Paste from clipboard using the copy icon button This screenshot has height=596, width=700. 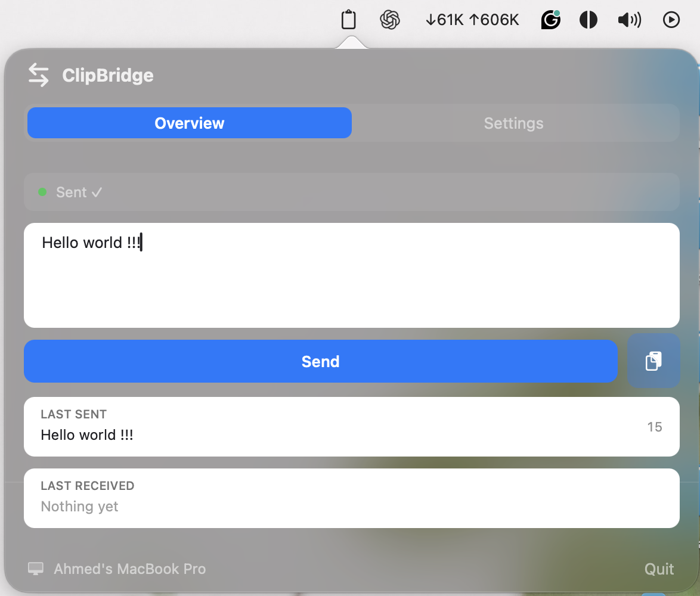[x=653, y=361]
